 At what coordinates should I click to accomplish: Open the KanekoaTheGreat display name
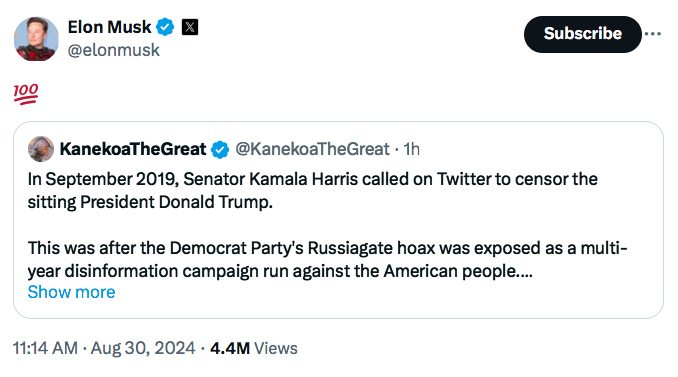133,149
